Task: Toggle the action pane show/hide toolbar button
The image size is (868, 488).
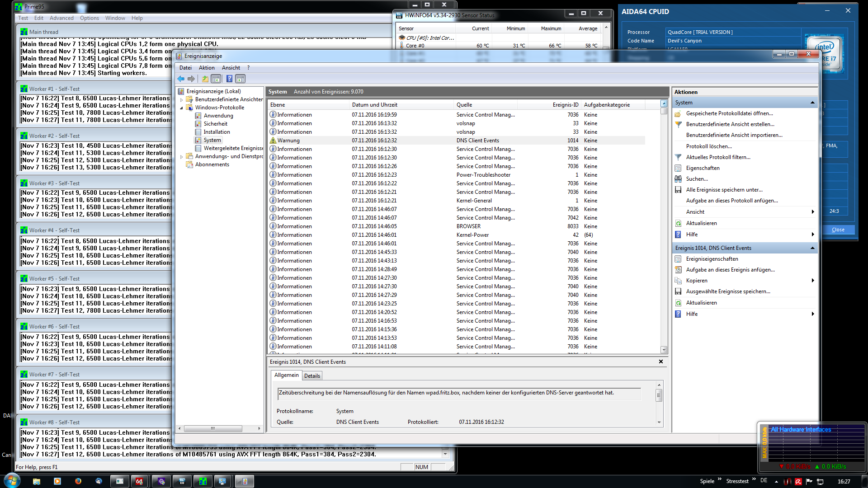Action: point(241,79)
